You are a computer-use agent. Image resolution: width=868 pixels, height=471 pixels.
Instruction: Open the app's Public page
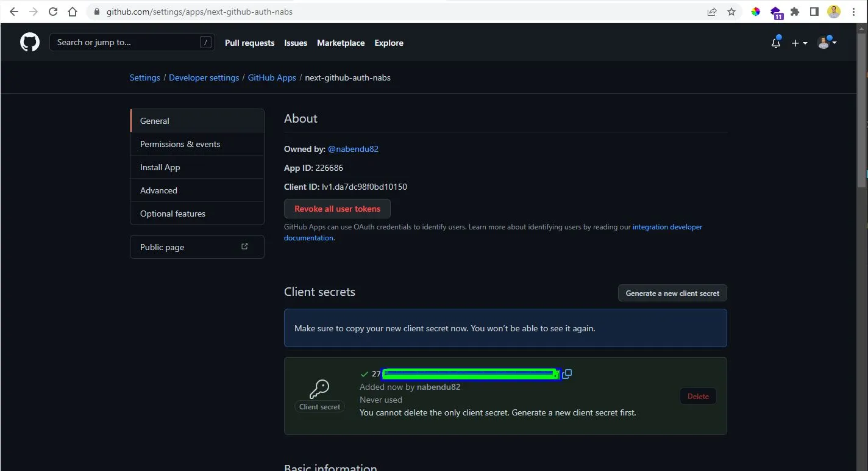pos(197,247)
